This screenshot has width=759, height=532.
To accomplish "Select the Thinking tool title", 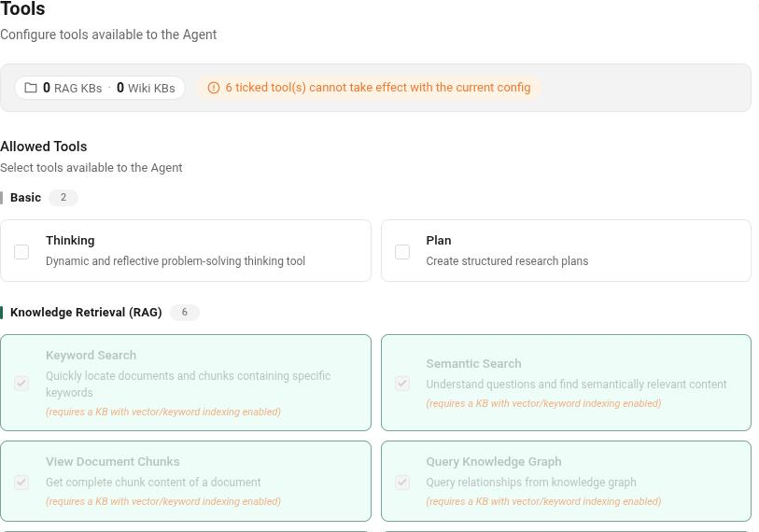I will click(x=70, y=241).
